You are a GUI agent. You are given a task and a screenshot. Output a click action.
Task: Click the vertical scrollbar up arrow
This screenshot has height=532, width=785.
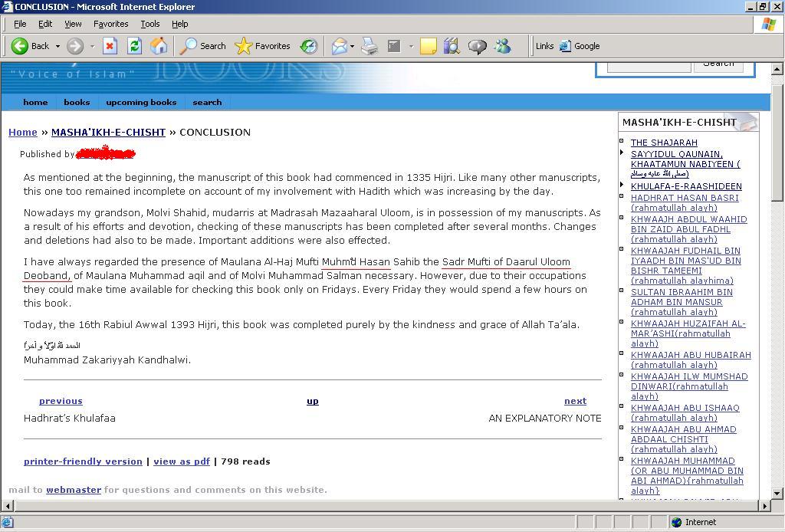(x=777, y=68)
